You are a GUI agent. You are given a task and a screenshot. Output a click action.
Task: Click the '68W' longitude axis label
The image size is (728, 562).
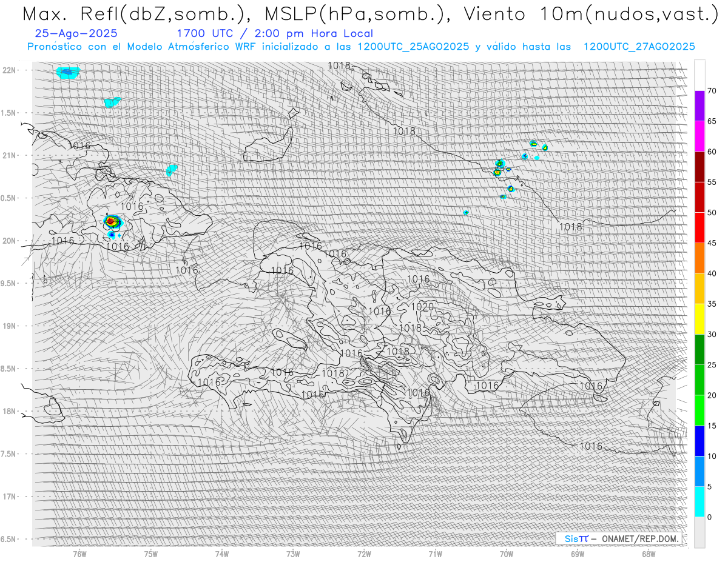point(649,554)
